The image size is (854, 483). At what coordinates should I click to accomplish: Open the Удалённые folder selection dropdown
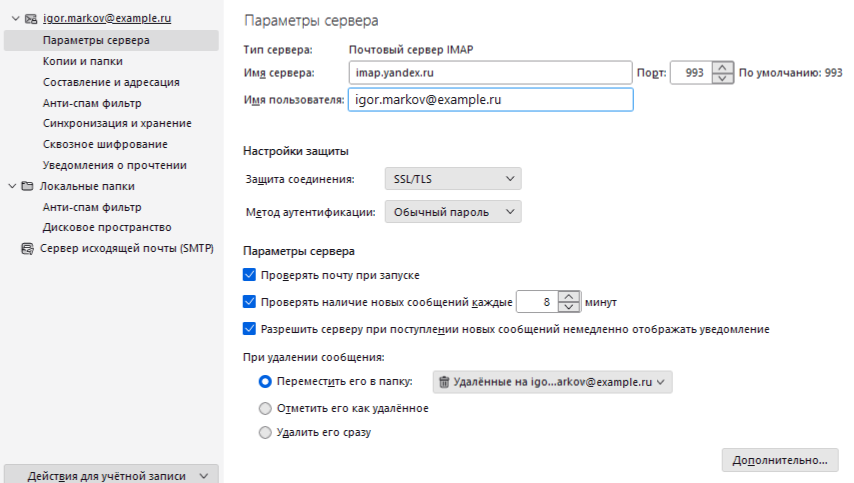coord(552,381)
